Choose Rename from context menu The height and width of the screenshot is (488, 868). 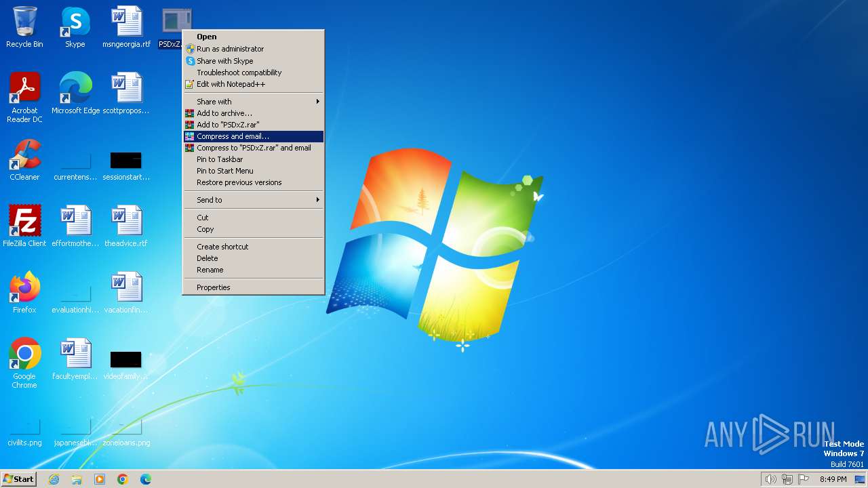coord(254,270)
